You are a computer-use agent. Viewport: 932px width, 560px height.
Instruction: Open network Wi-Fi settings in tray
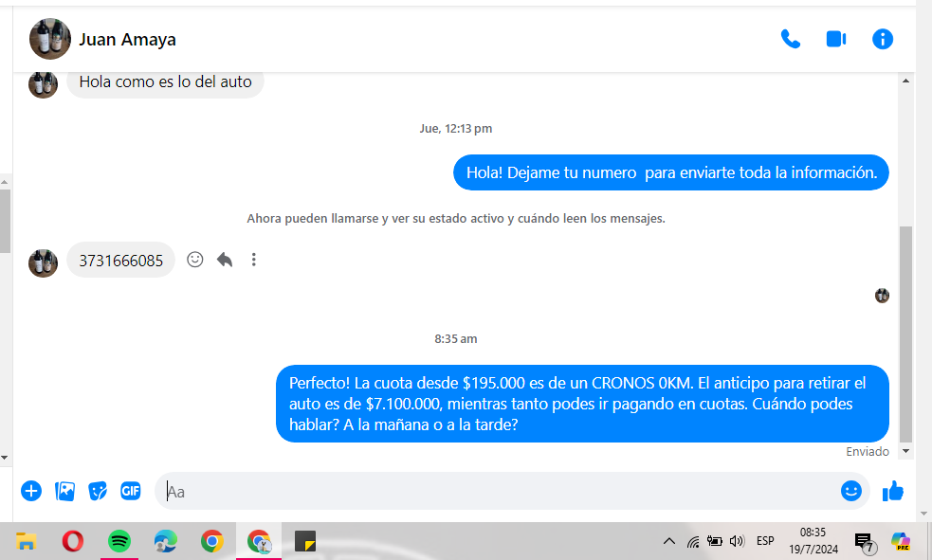pos(693,541)
